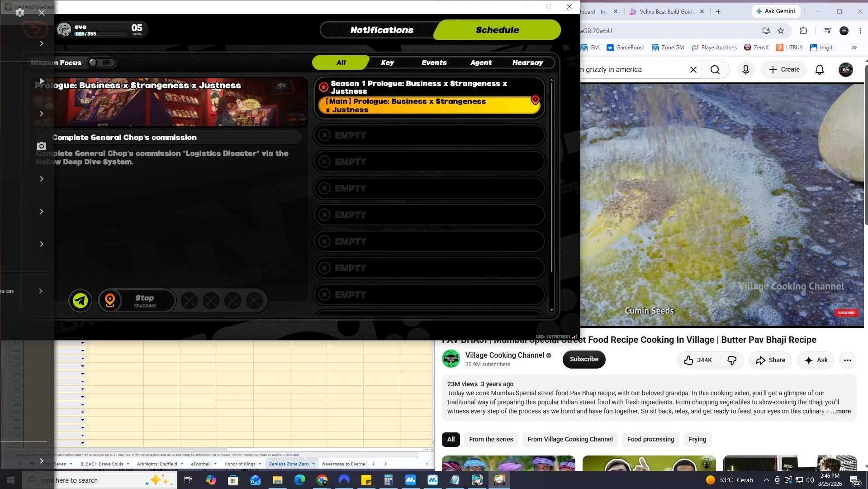Click YouTube voice search microphone icon
The width and height of the screenshot is (868, 489).
[x=745, y=69]
